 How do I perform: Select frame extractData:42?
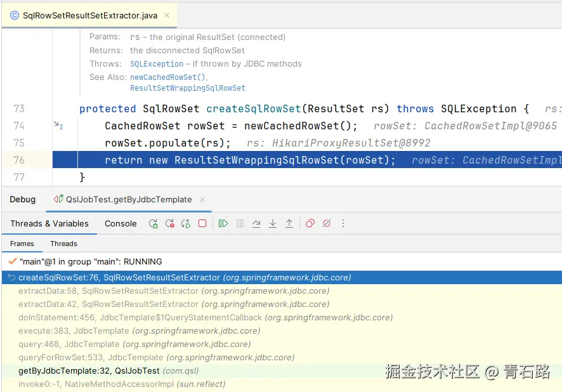282,304
